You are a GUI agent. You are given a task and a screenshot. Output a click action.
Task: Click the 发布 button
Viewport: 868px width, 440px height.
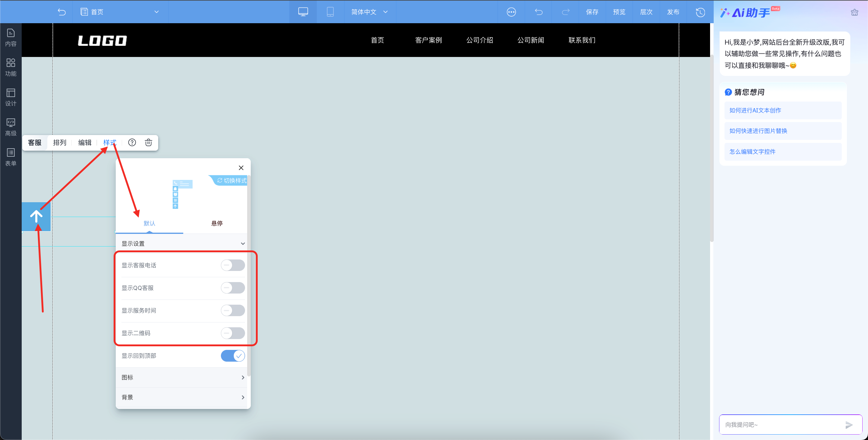673,12
